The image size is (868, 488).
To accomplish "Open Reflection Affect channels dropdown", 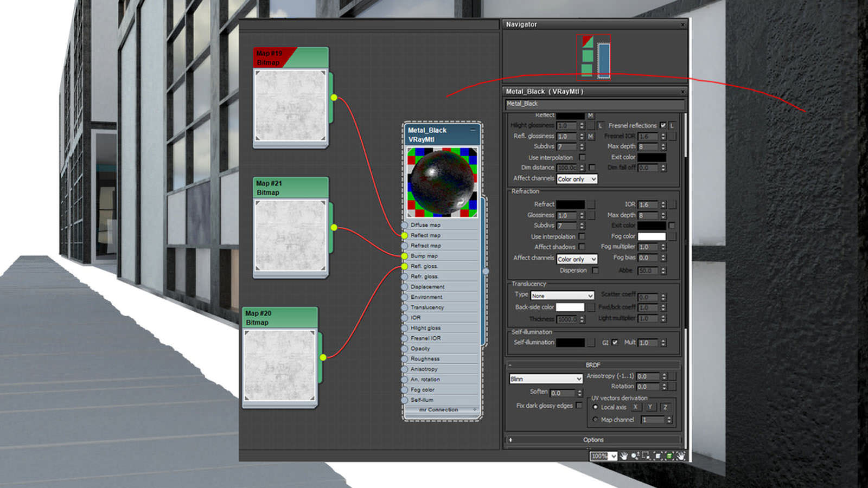I will coord(577,179).
